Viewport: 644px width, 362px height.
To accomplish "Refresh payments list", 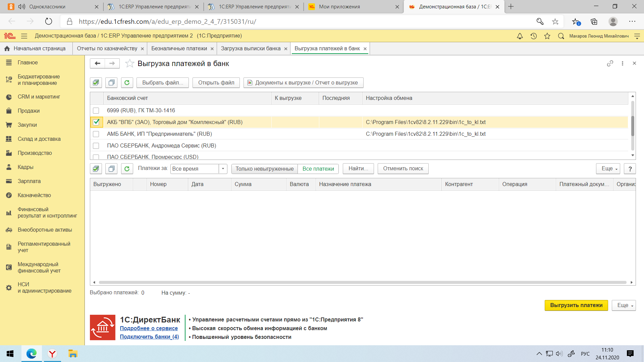I will point(127,169).
